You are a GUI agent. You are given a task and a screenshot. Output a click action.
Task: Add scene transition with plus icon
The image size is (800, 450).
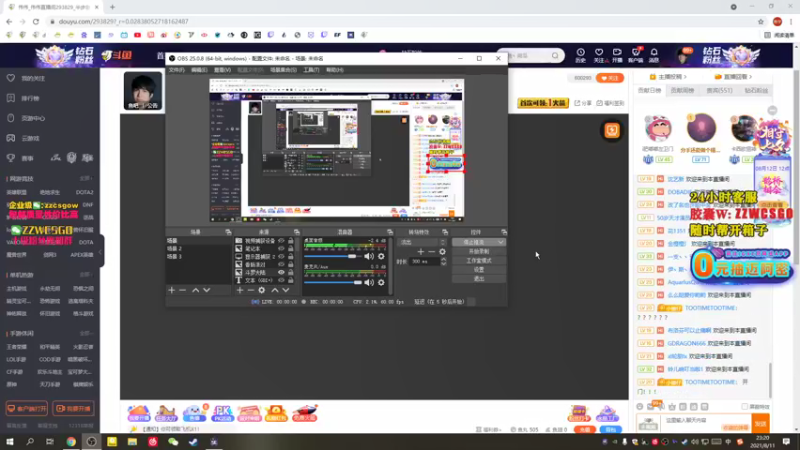coord(420,252)
